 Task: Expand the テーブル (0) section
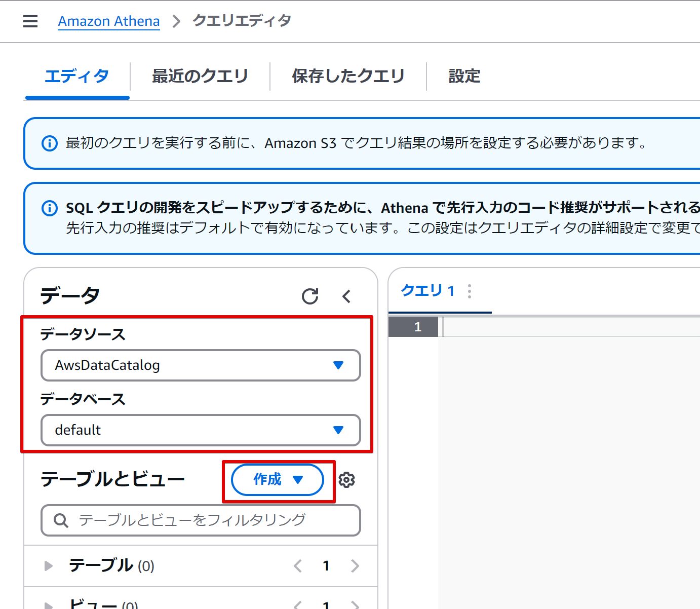[x=48, y=566]
